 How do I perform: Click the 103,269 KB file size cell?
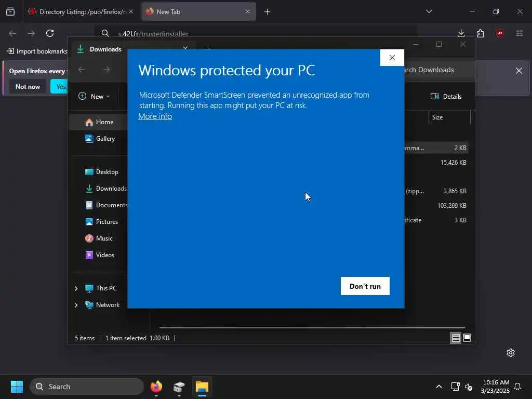[452, 206]
